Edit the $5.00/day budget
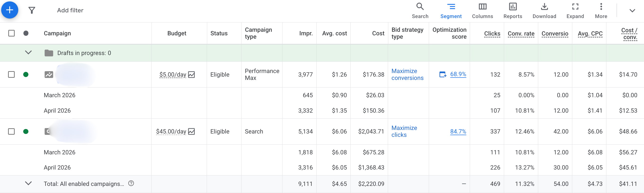Image resolution: width=644 pixels, height=193 pixels. pyautogui.click(x=173, y=74)
